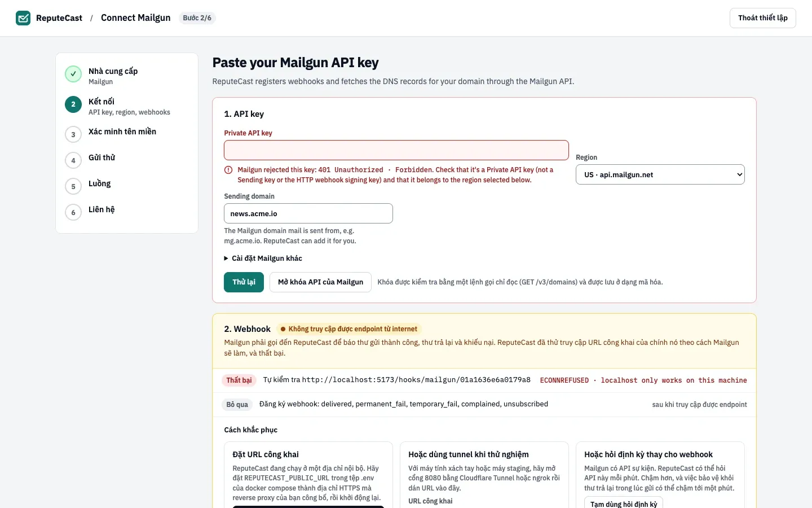
Task: Open the Xác minh tên miền step
Action: [127, 134]
